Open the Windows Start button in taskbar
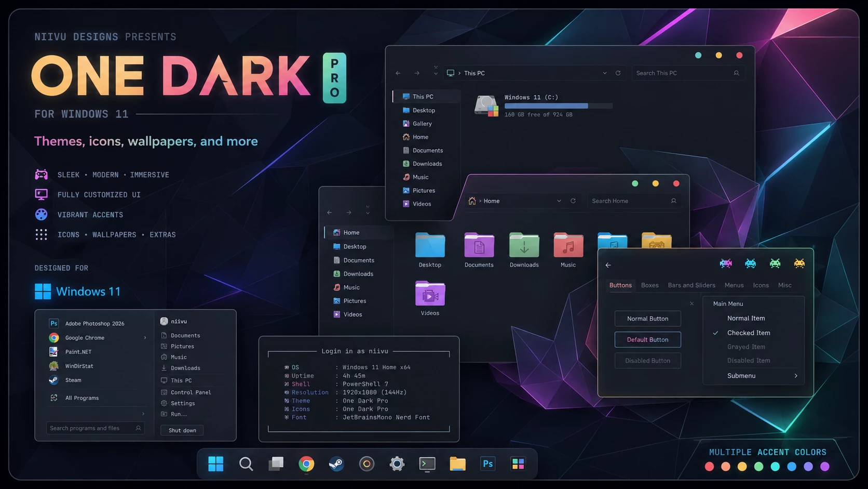The width and height of the screenshot is (868, 489). click(215, 464)
